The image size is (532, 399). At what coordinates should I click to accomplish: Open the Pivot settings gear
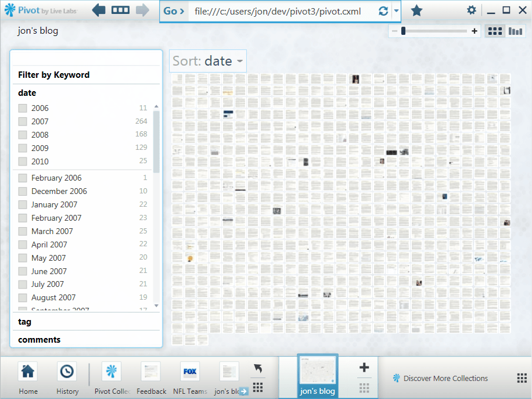click(x=472, y=10)
